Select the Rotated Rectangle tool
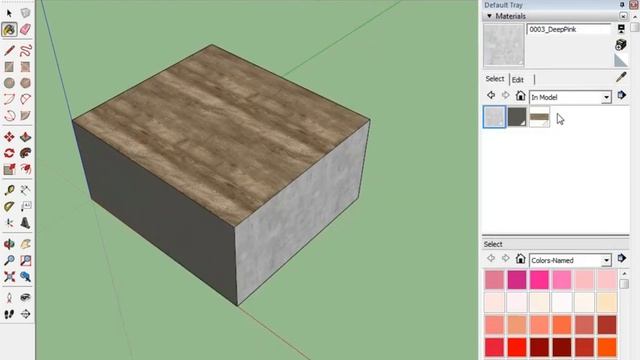This screenshot has width=640, height=360. (x=25, y=67)
